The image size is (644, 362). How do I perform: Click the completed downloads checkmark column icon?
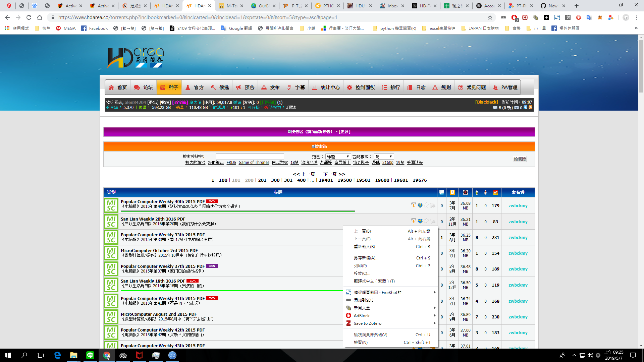click(x=495, y=192)
